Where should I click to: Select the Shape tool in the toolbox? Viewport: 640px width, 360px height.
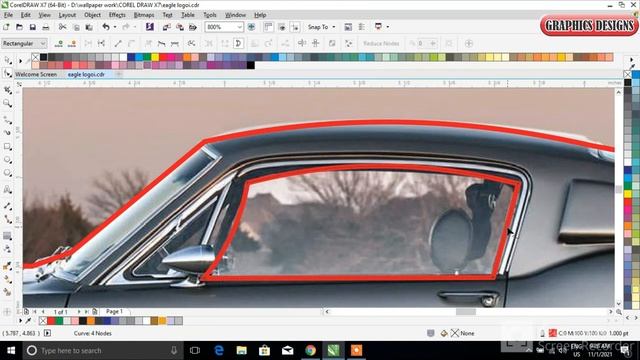[7, 74]
